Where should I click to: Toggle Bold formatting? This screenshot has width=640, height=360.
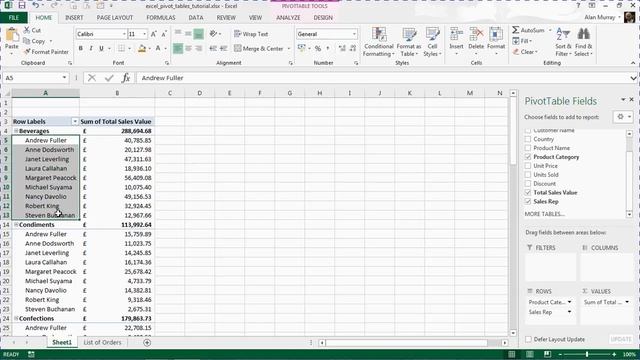tap(80, 49)
